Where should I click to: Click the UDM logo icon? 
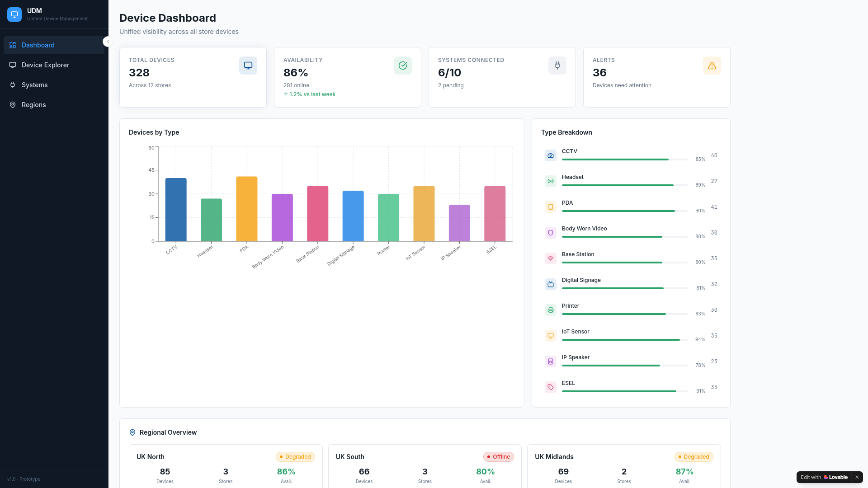[x=14, y=14]
